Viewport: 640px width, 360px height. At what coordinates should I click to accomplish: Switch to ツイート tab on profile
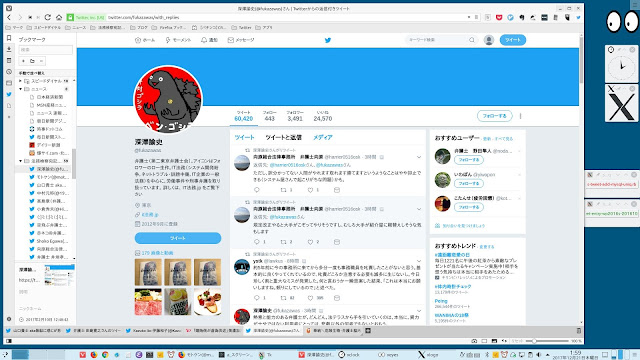point(244,138)
